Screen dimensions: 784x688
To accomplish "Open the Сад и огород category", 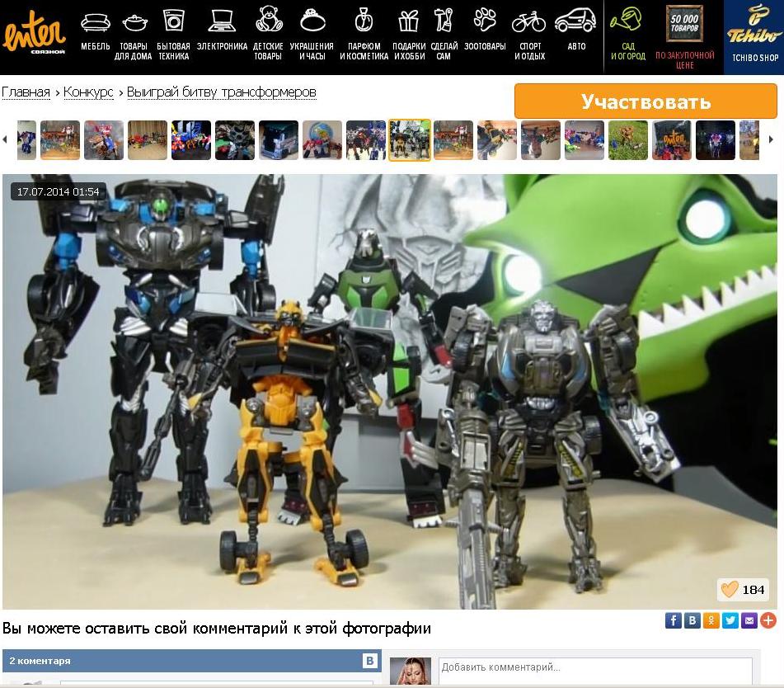I will point(628,35).
